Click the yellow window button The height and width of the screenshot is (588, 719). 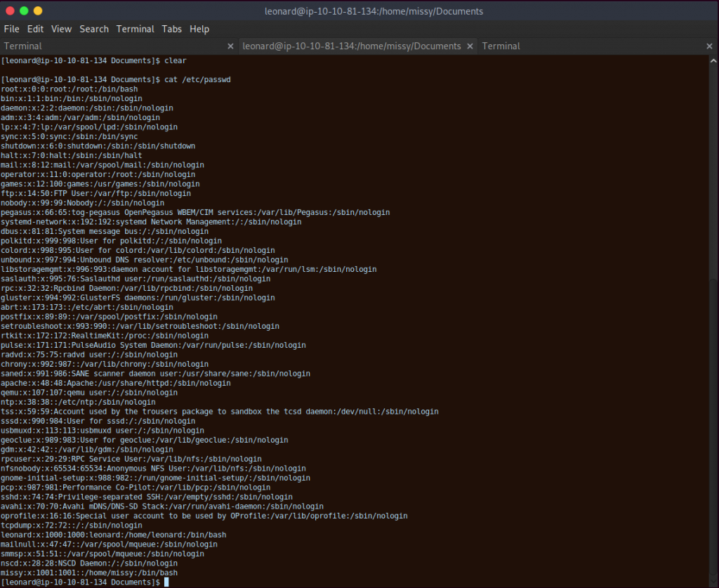click(x=38, y=11)
